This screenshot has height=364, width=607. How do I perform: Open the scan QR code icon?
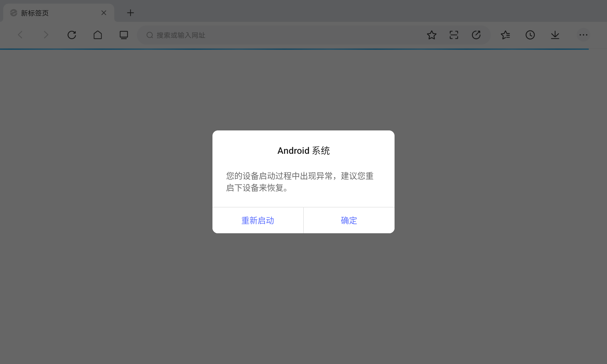coord(454,35)
